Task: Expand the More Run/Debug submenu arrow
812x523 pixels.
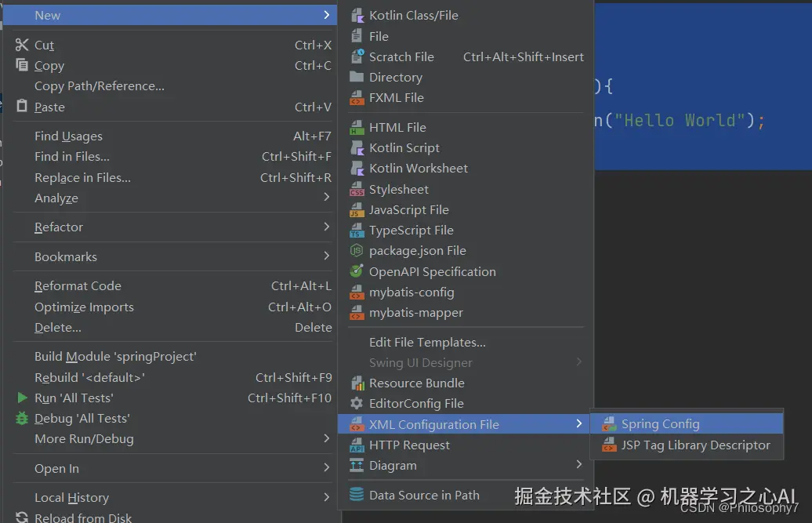Action: point(326,438)
